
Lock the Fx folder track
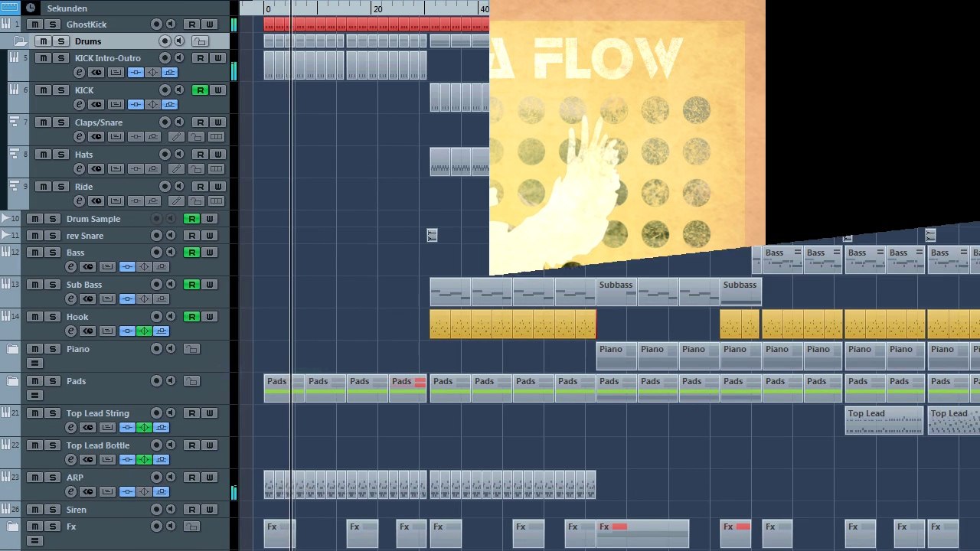point(191,527)
